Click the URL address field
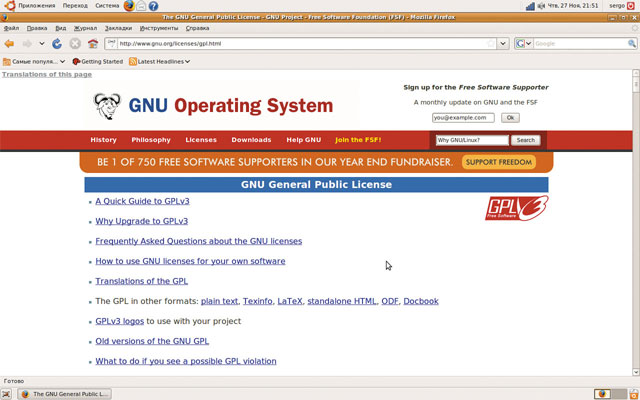640x400 pixels. tap(302, 43)
